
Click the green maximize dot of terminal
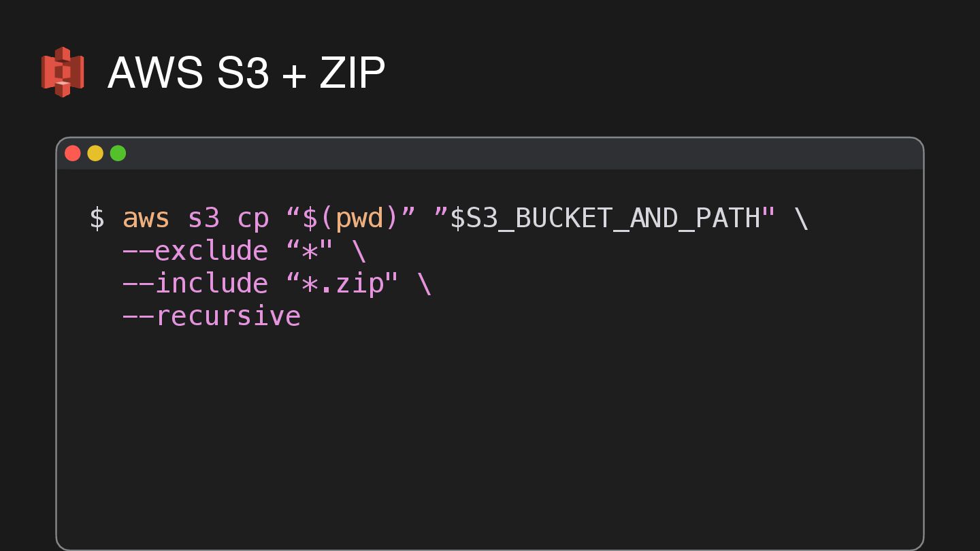118,154
